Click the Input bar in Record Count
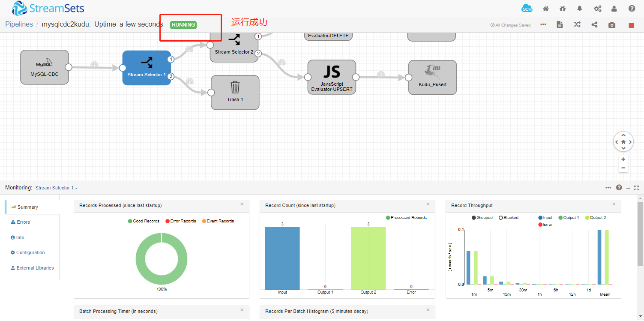This screenshot has width=644, height=321. [x=282, y=258]
